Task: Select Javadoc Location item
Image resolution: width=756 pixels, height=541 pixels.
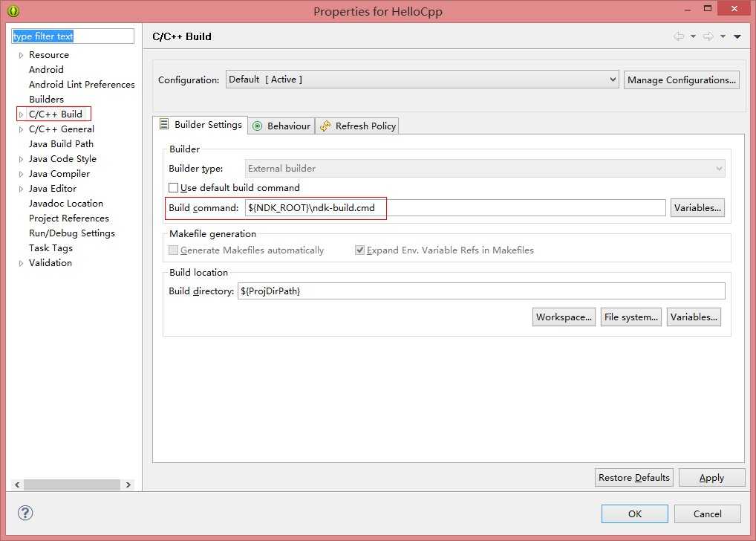Action: coord(66,203)
